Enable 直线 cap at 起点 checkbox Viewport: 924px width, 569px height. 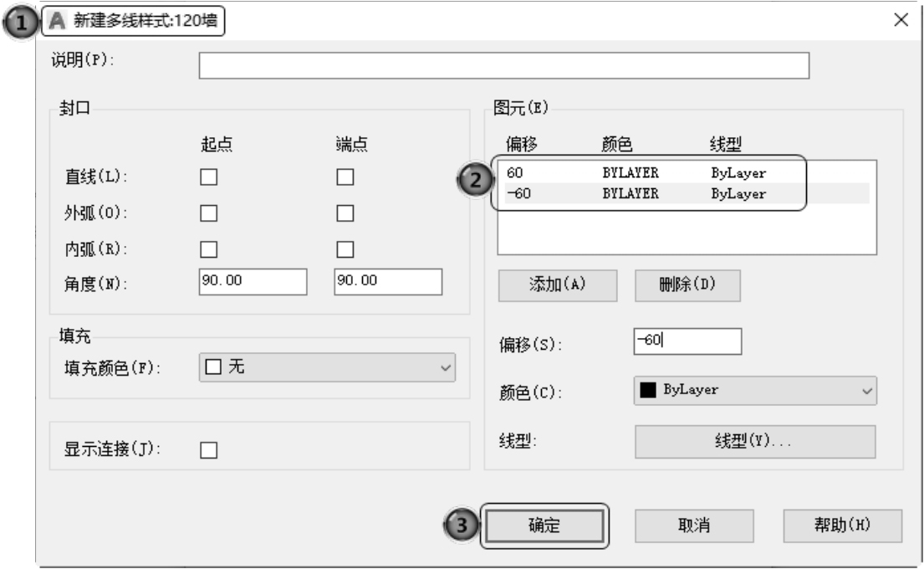click(x=208, y=177)
